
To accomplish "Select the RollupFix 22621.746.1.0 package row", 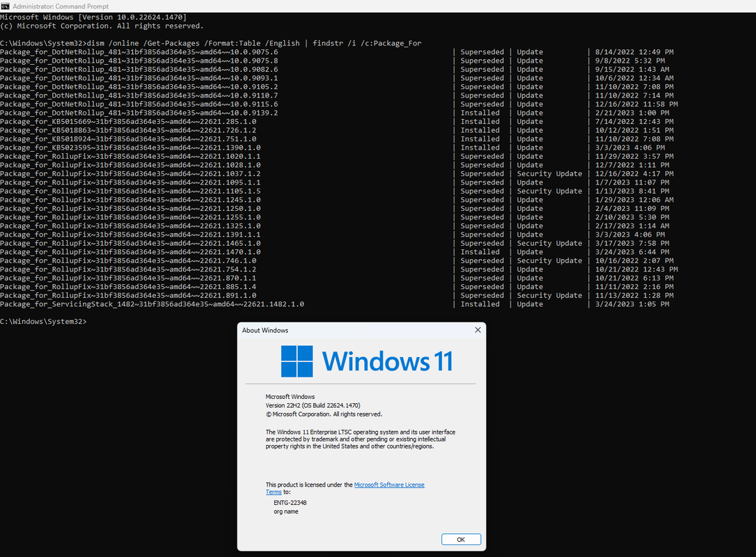I will (337, 261).
